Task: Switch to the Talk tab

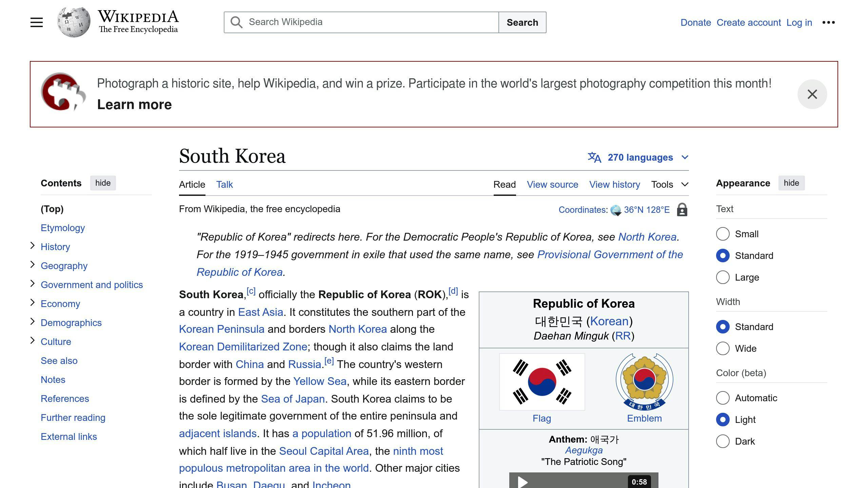Action: coord(224,184)
